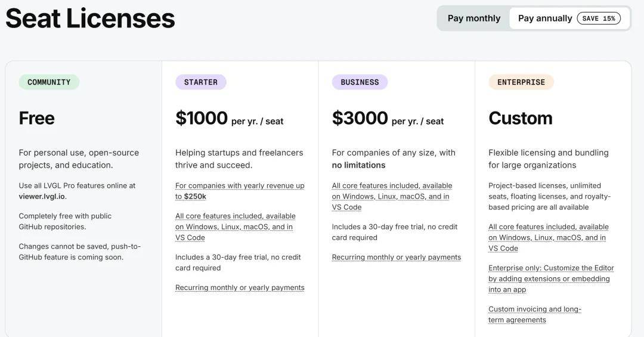Screen dimensions: 644x337
Task: Select the Pay annually option
Action: tap(544, 18)
